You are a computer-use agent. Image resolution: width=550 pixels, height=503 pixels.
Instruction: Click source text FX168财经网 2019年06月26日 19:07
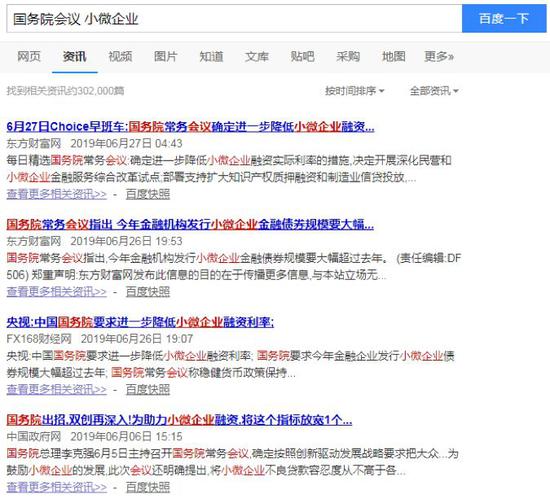tap(100, 338)
